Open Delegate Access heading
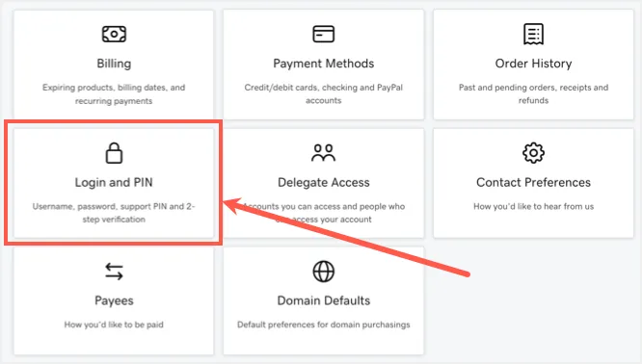Image resolution: width=642 pixels, height=364 pixels. [x=324, y=182]
